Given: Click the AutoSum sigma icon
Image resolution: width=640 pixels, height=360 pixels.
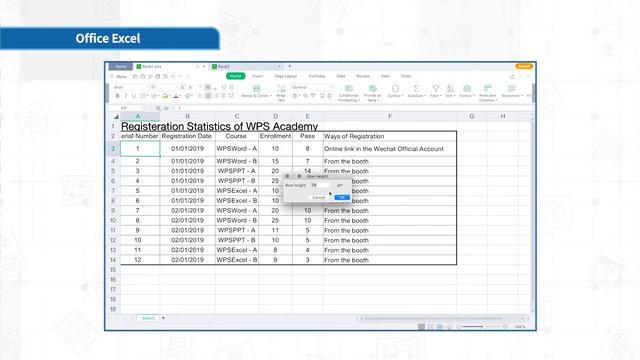Looking at the screenshot, I should (416, 88).
